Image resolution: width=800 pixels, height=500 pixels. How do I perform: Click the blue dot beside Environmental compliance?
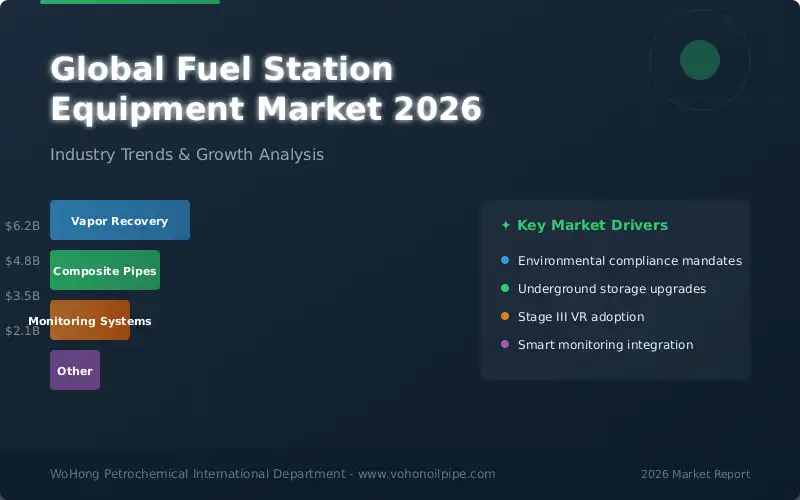tap(505, 260)
